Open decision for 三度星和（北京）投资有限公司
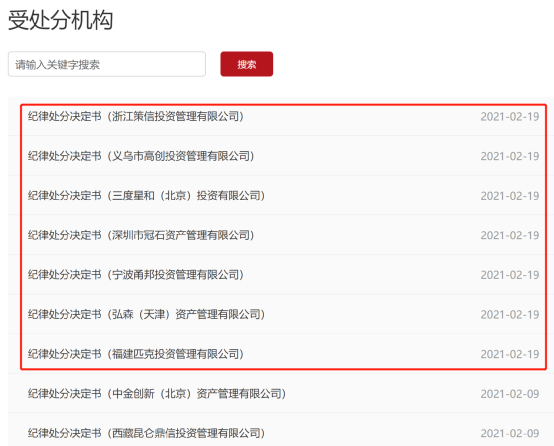 pos(146,195)
